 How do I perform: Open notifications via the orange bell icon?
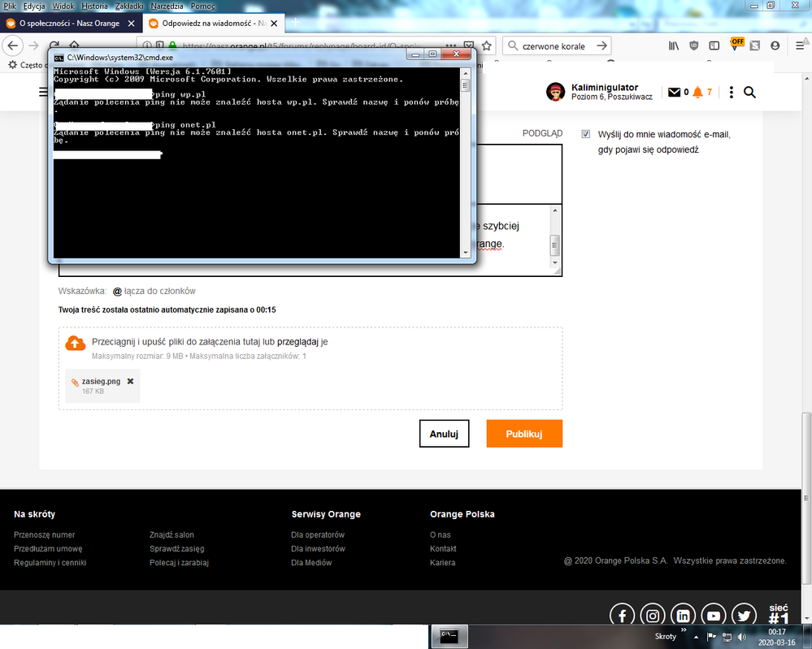[x=697, y=92]
